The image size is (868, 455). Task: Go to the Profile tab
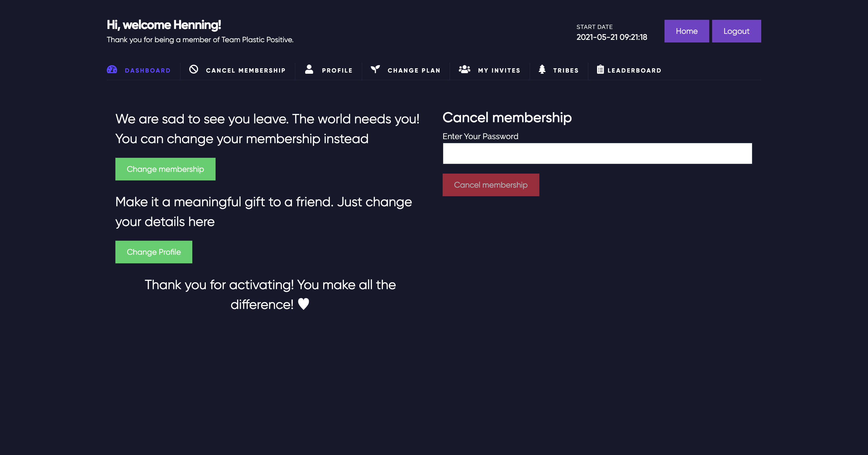click(x=329, y=70)
